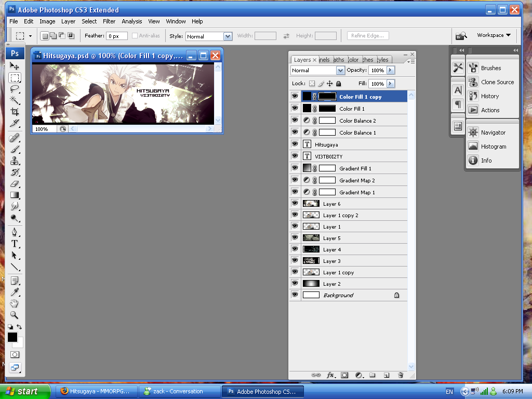Select the Healing Brush tool
Image resolution: width=532 pixels, height=399 pixels.
(x=15, y=138)
